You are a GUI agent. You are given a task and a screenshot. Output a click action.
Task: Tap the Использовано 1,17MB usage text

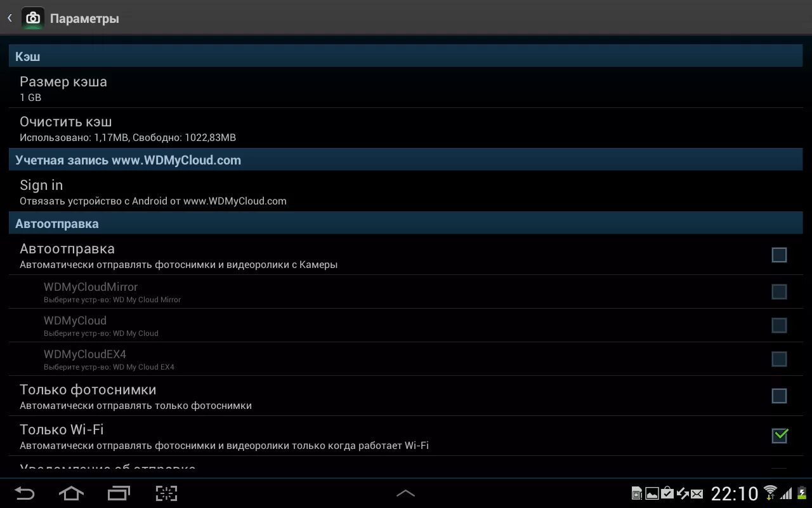point(128,138)
